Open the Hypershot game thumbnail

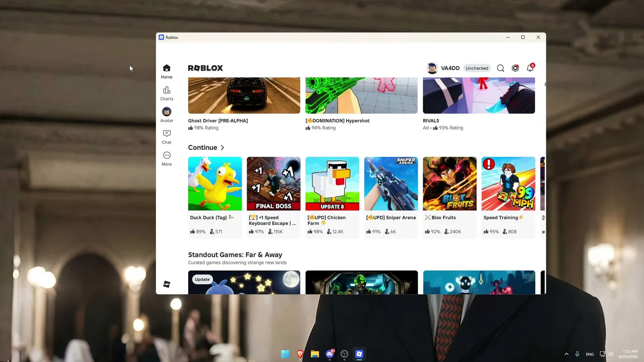(361, 96)
